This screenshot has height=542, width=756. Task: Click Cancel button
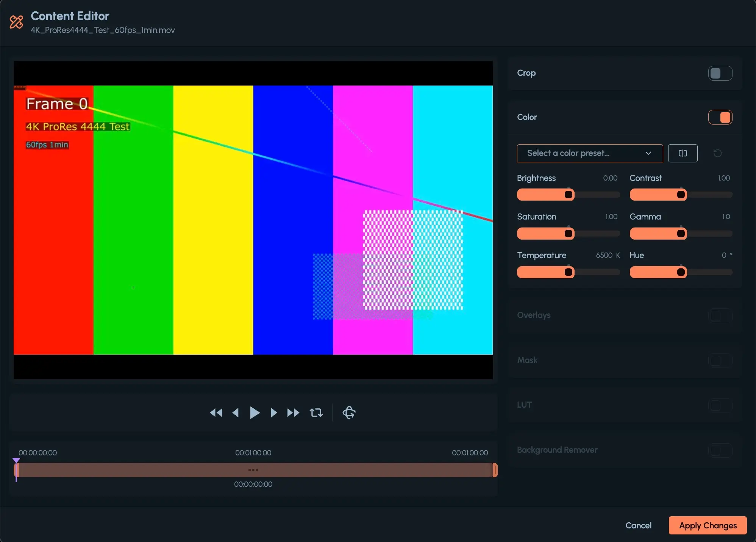(x=638, y=525)
